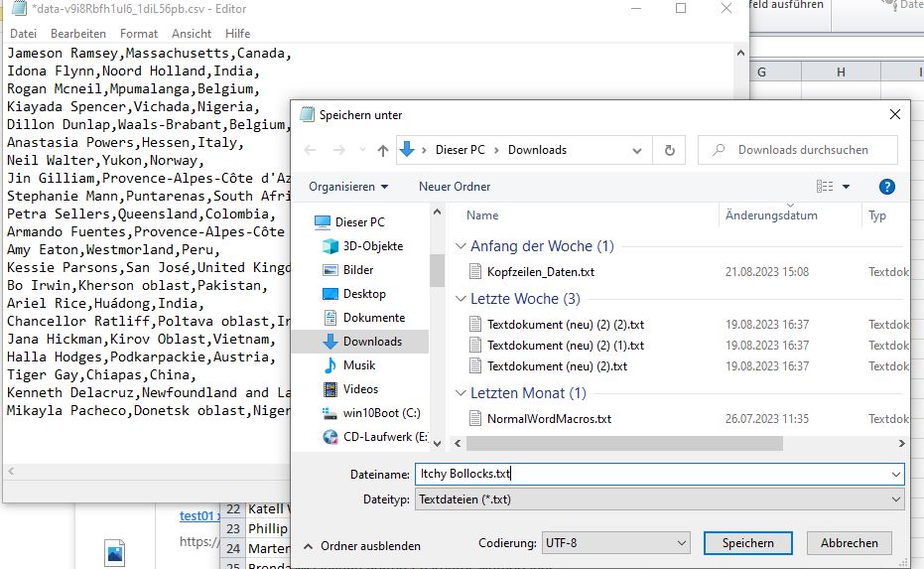The height and width of the screenshot is (569, 924).
Task: Select the CD-Laufwerk drive
Action: tap(384, 437)
